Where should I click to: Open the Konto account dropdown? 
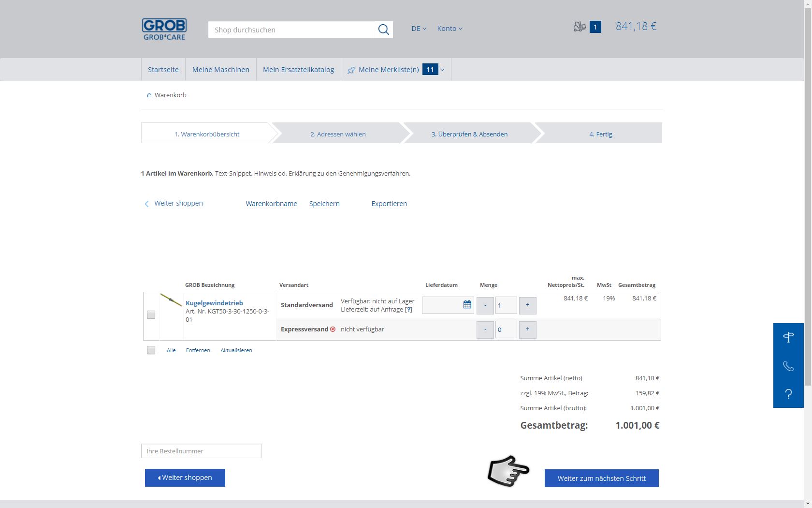pyautogui.click(x=449, y=29)
